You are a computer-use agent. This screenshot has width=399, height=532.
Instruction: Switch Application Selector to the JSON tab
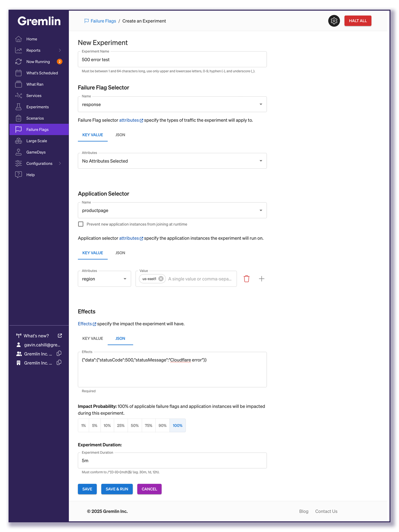pyautogui.click(x=120, y=253)
